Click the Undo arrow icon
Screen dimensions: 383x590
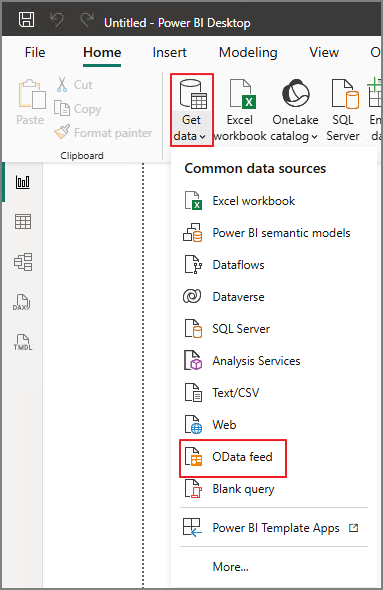(57, 20)
